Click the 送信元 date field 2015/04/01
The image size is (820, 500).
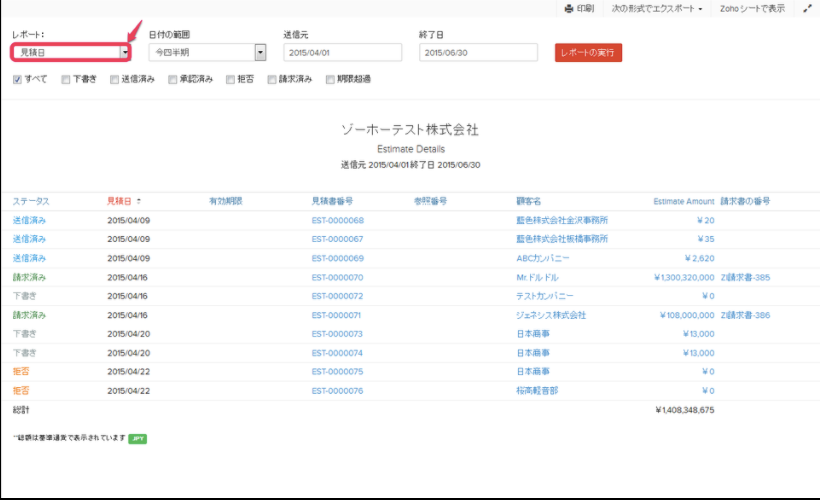pyautogui.click(x=342, y=52)
